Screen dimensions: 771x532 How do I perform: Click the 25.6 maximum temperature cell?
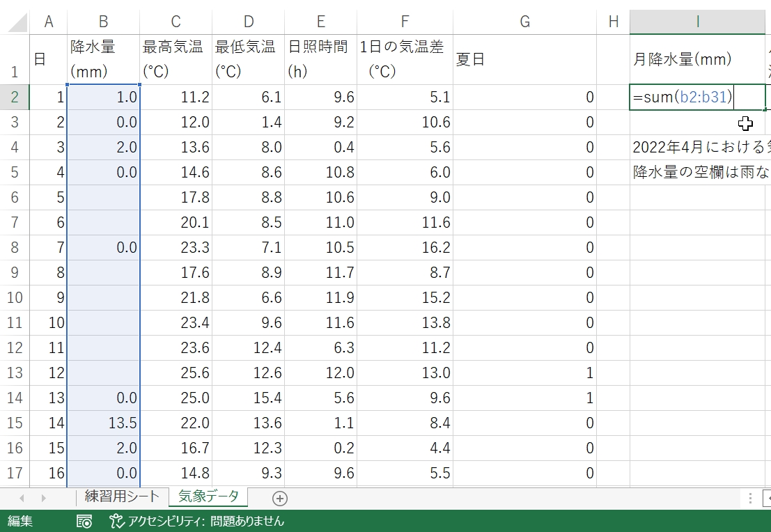[x=176, y=373]
